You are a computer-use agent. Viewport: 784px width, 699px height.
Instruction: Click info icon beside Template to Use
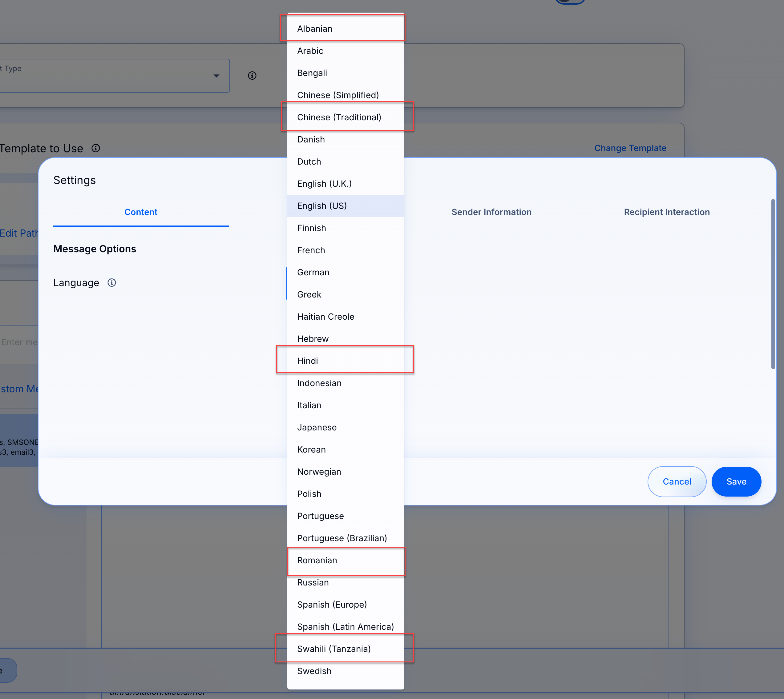coord(96,148)
